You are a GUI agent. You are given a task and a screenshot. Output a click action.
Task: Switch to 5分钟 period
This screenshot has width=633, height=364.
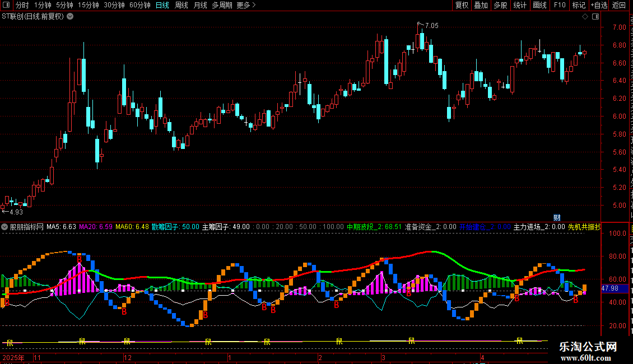(x=64, y=5)
